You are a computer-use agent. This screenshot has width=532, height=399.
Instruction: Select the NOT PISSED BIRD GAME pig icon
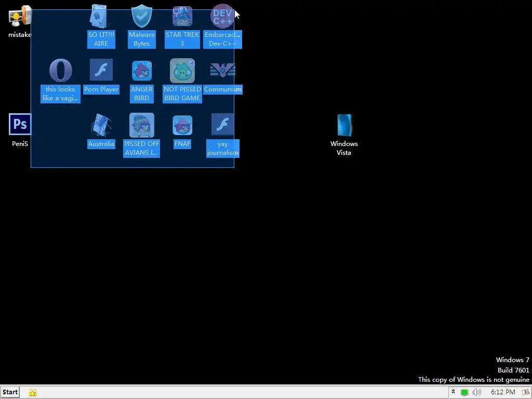click(x=182, y=71)
